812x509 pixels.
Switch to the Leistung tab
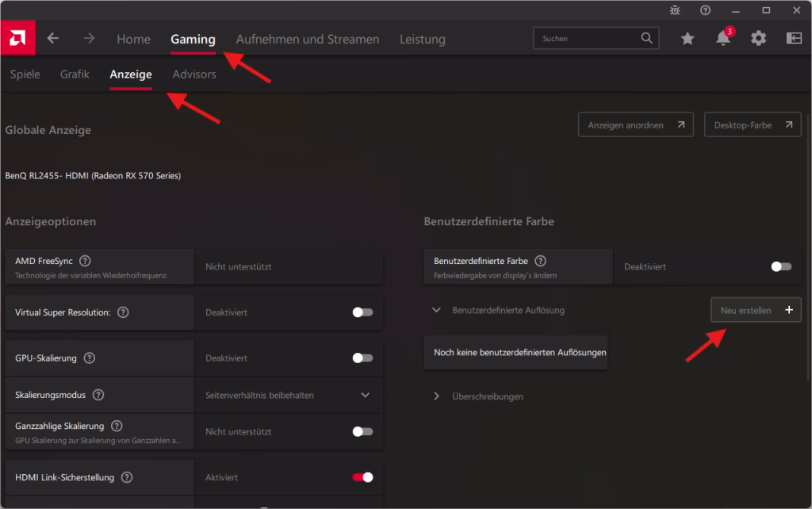[x=423, y=38]
